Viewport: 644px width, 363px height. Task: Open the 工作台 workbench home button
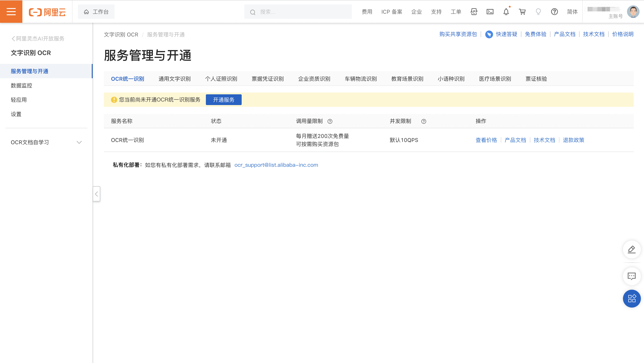[96, 12]
